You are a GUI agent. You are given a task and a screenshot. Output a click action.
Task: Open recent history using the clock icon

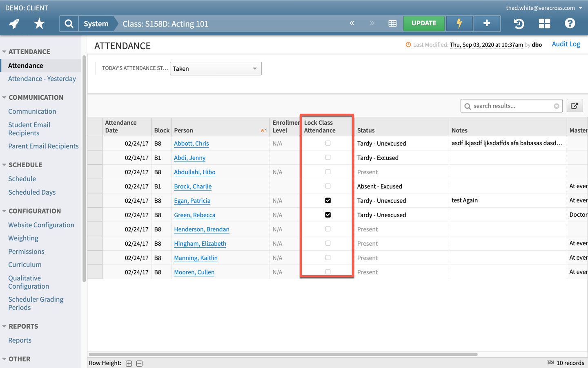[518, 23]
